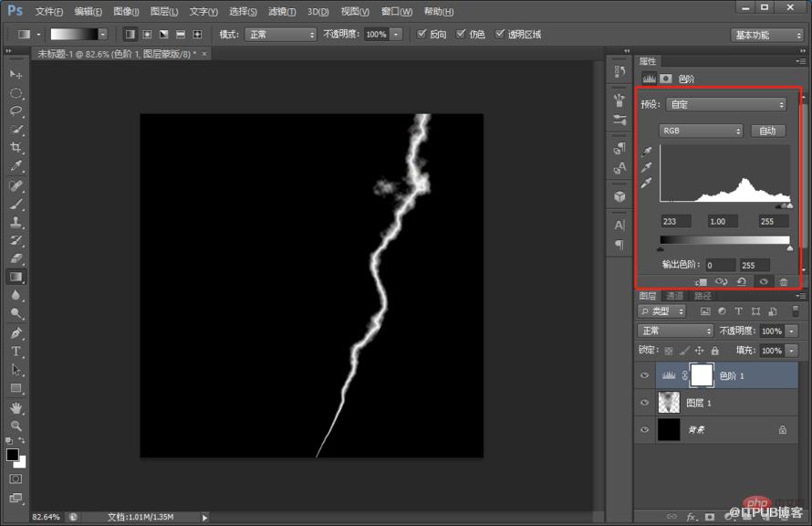This screenshot has width=812, height=526.
Task: Click the input shadow level field 233
Action: coord(675,221)
